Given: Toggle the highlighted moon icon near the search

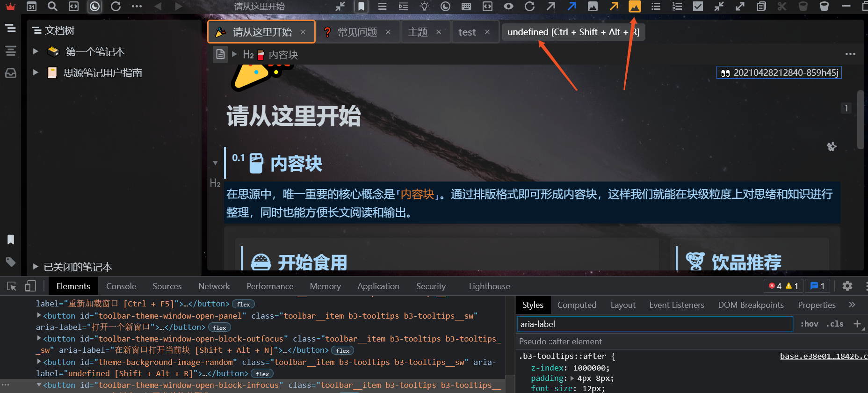Looking at the screenshot, I should (94, 6).
